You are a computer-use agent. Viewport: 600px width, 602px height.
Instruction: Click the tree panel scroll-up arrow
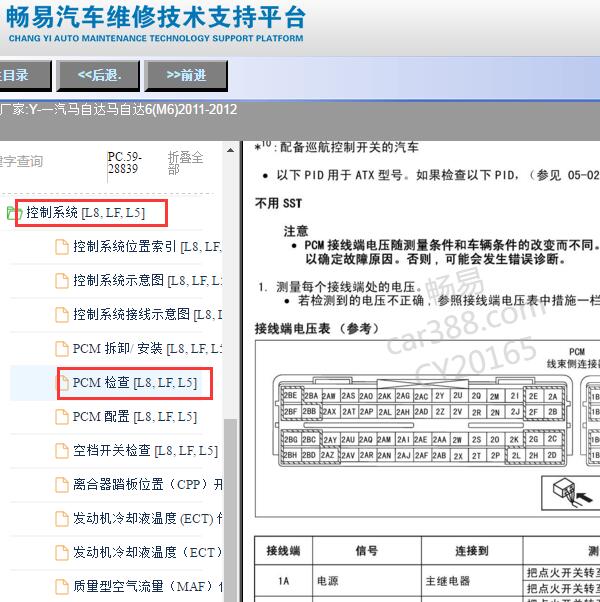(230, 150)
